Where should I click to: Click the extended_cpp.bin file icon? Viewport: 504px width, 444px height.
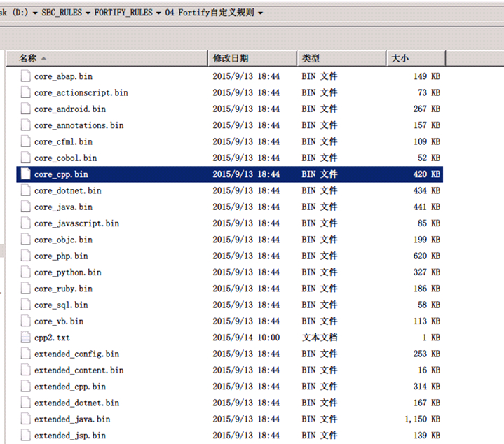(26, 386)
